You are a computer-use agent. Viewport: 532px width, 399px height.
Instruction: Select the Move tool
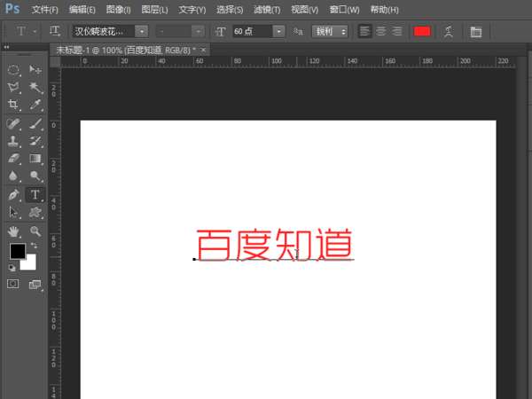35,70
